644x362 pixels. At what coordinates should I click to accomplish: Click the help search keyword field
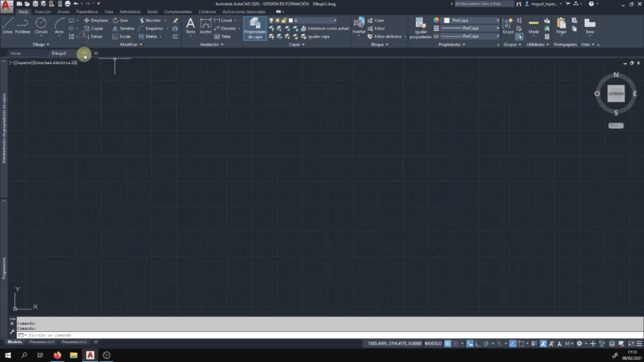pos(484,4)
